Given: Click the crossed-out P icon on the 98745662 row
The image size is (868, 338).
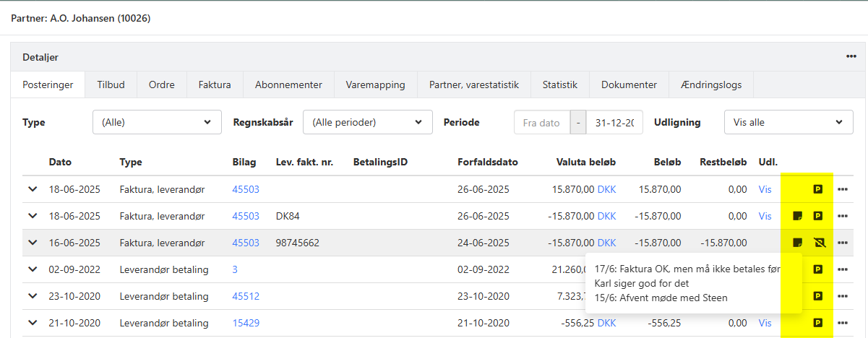Looking at the screenshot, I should point(818,243).
